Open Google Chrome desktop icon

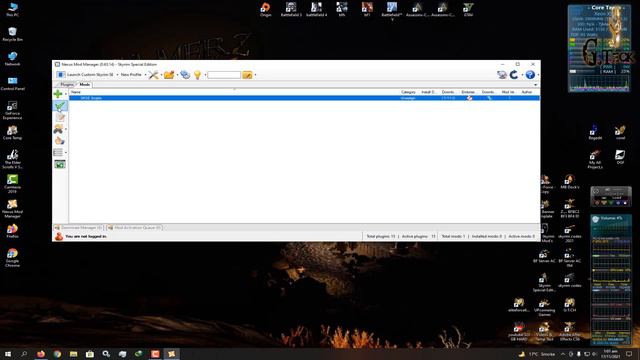click(12, 258)
